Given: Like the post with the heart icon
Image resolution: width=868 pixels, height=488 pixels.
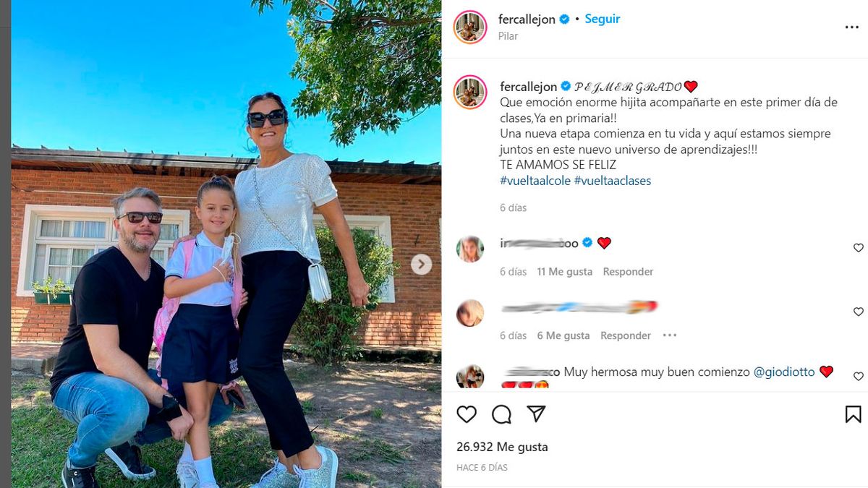Looking at the screenshot, I should tap(467, 414).
